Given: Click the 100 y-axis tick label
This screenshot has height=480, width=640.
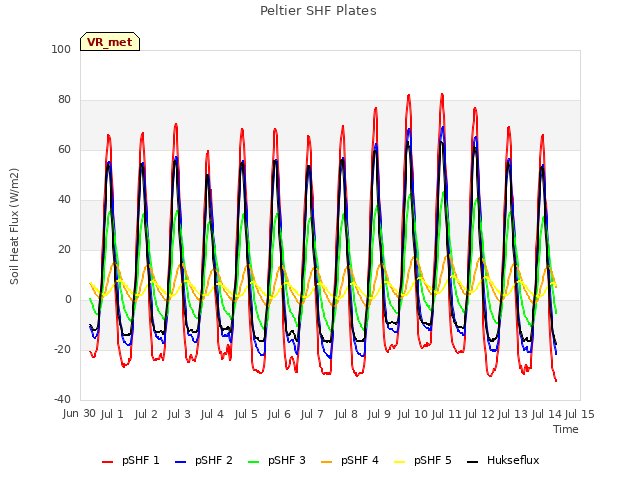Looking at the screenshot, I should pyautogui.click(x=61, y=49).
